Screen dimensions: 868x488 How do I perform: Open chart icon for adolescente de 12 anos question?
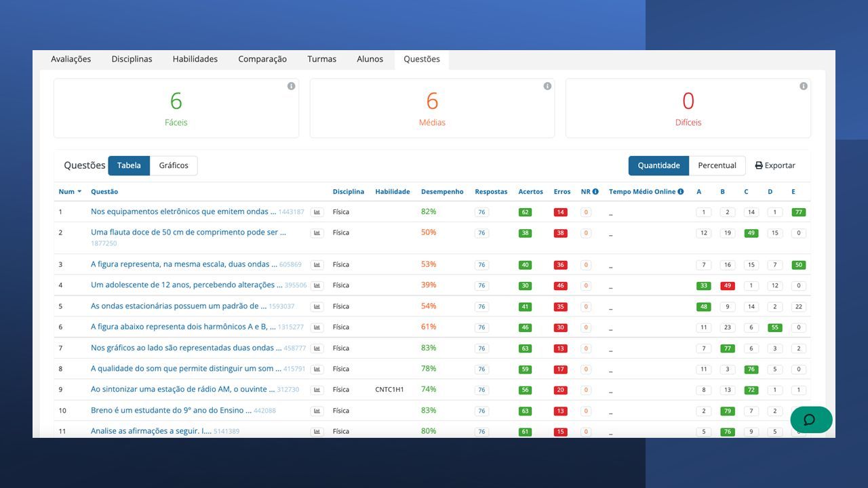coord(317,285)
